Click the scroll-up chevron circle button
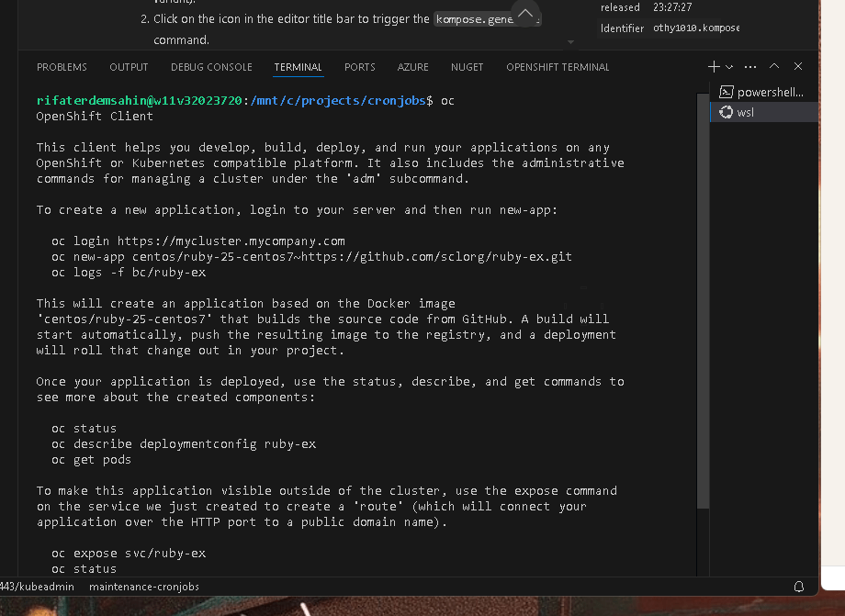The height and width of the screenshot is (616, 845). coord(525,13)
